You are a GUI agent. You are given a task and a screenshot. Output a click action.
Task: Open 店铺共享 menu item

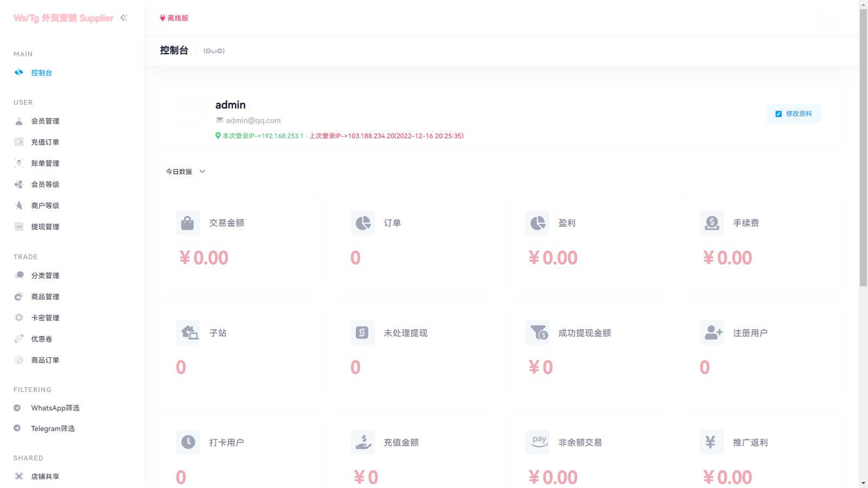[45, 477]
